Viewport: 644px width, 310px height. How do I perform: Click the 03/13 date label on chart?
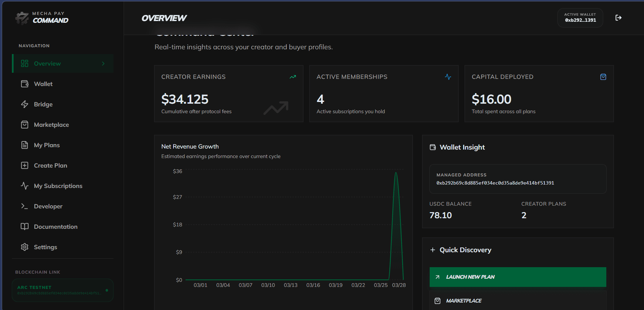pos(290,285)
